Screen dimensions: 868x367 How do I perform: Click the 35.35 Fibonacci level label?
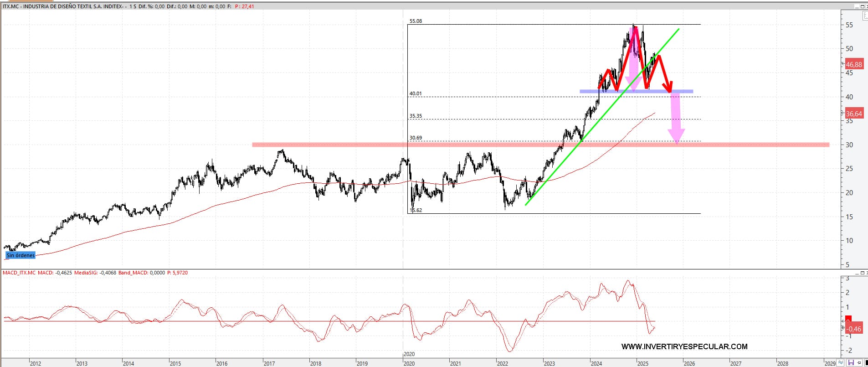point(416,116)
